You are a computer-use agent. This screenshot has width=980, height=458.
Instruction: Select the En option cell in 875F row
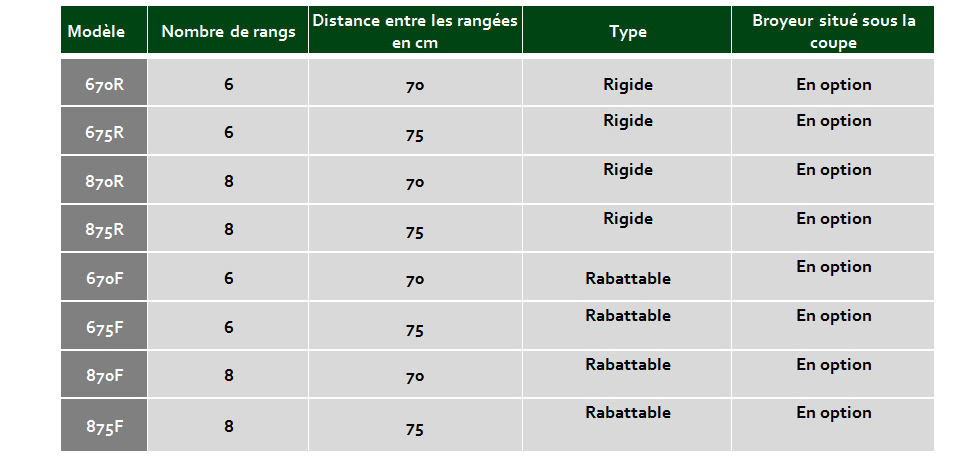click(x=832, y=425)
